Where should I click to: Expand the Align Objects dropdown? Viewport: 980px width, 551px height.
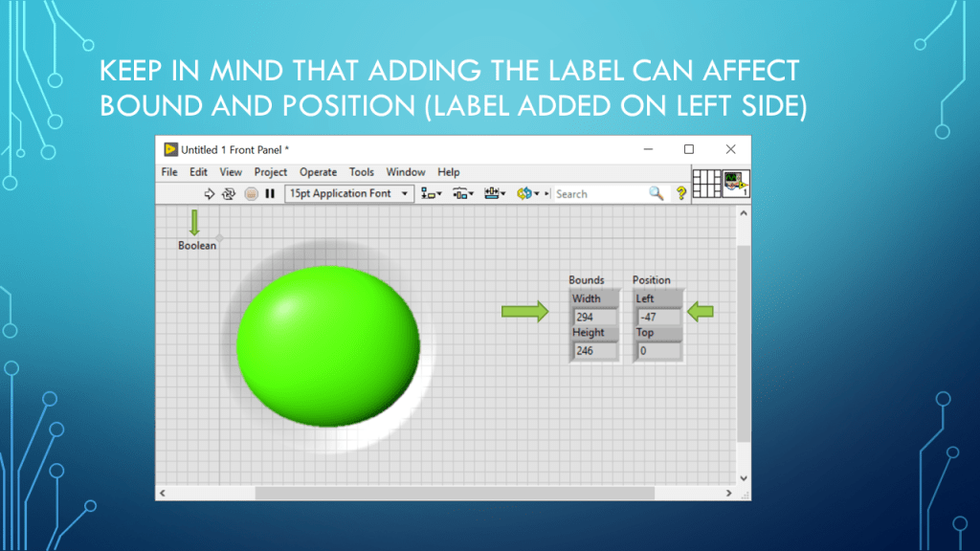coord(431,193)
